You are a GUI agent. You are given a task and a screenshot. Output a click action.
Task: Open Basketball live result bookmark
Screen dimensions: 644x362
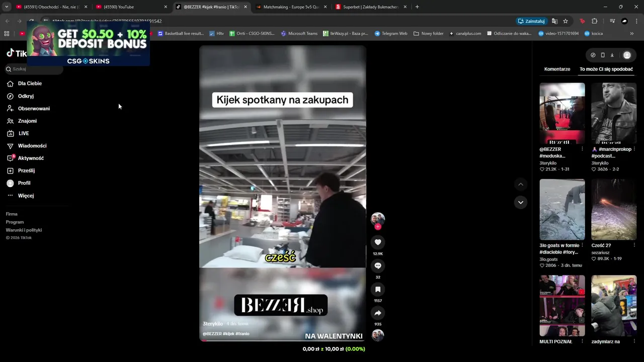(181, 34)
